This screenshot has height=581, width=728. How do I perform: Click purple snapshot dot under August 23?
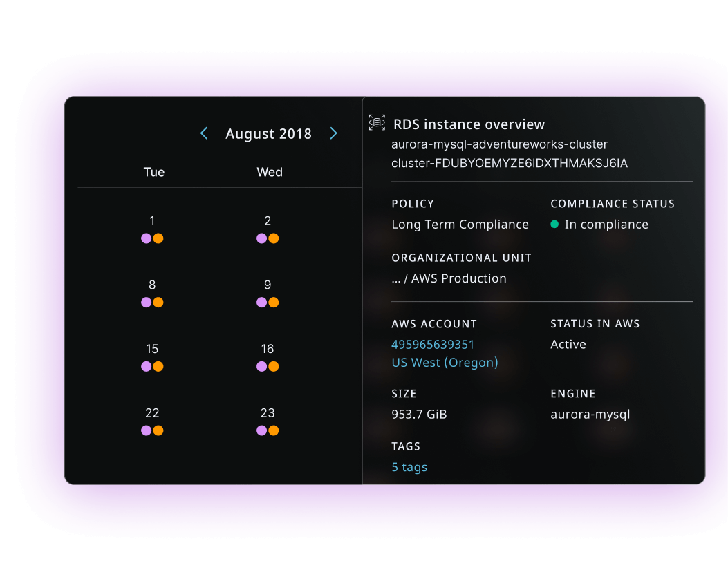point(262,430)
